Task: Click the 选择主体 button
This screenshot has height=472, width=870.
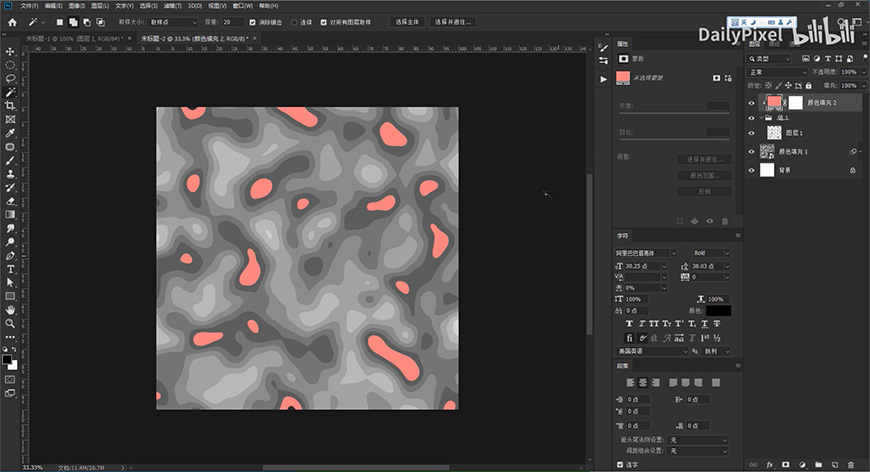Action: click(x=407, y=21)
